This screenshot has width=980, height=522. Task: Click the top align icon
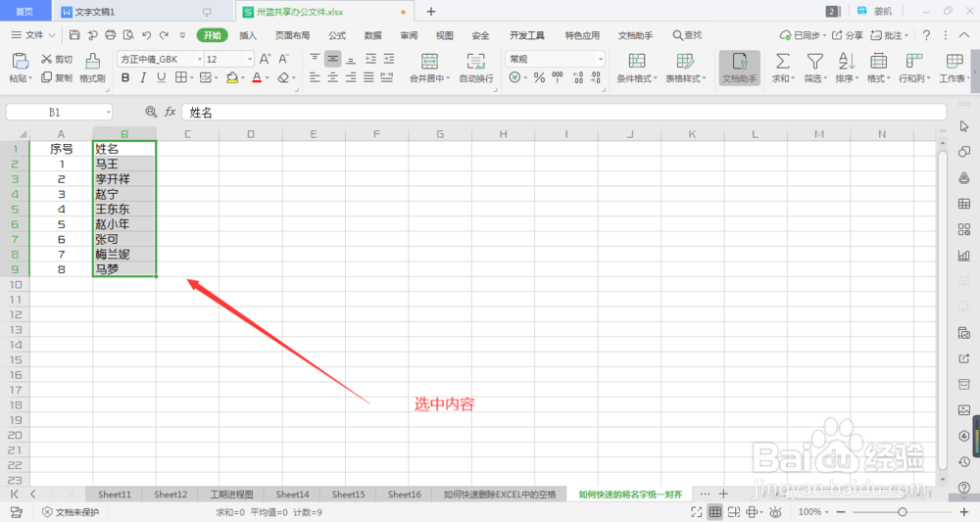coord(315,59)
